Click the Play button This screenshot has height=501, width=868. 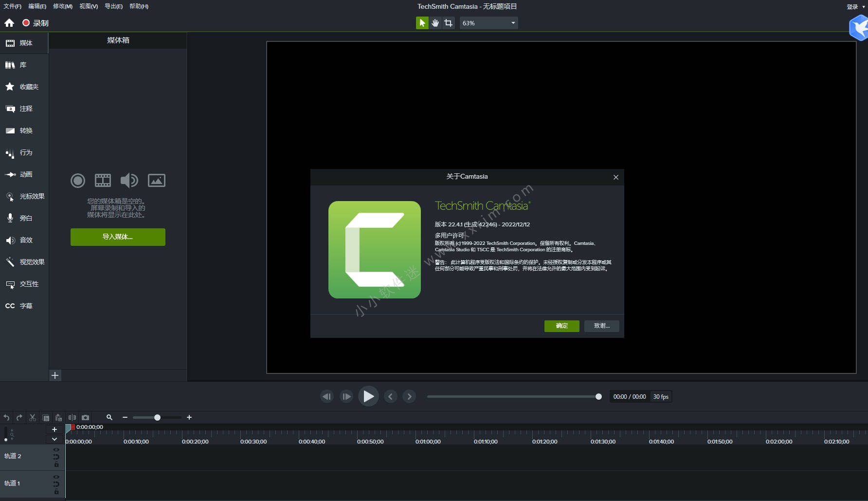pos(368,396)
